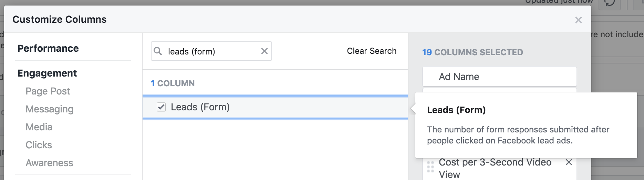
Task: Close the Customize Columns dialog
Action: click(579, 20)
